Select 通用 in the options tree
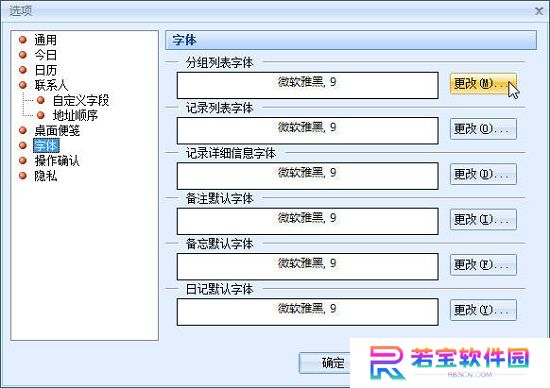550x388 pixels. pyautogui.click(x=46, y=40)
